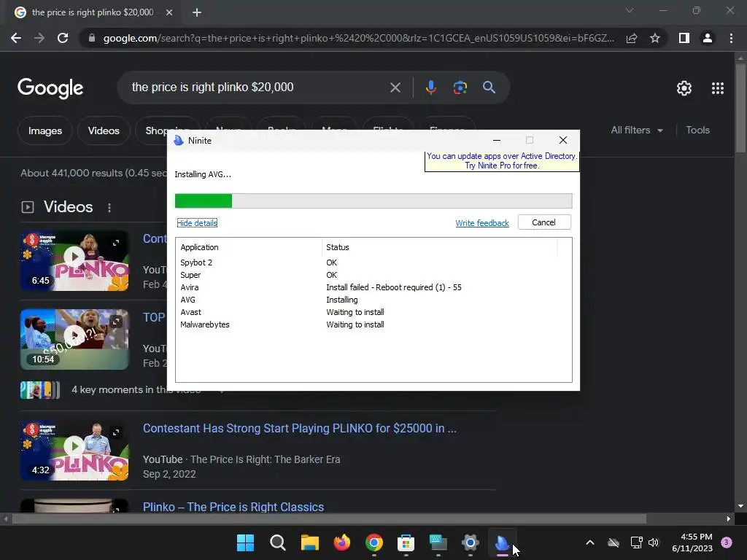Viewport: 747px width, 560px height.
Task: Open Chrome three-dot menu
Action: (731, 38)
